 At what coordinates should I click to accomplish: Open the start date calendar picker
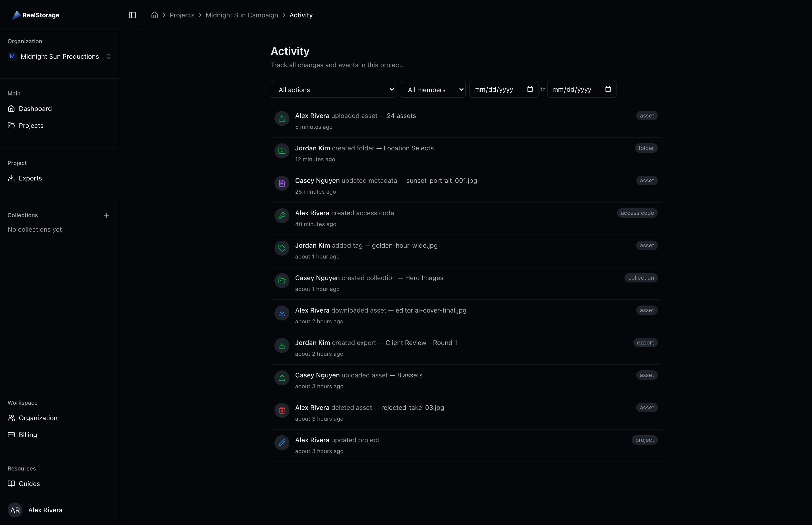[530, 89]
